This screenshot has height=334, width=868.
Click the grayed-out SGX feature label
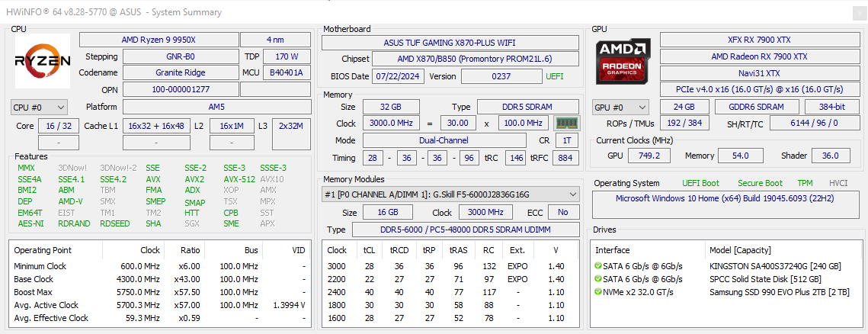point(193,223)
